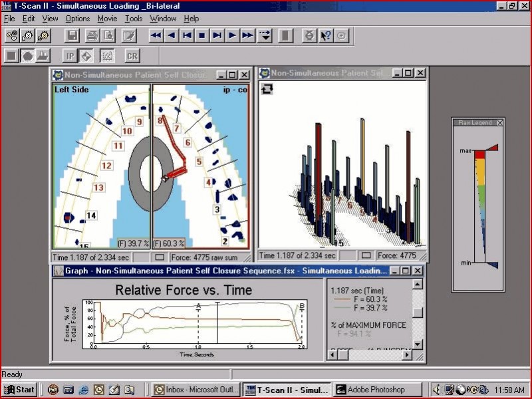Click the dotted-arrow drop-down playback icon
The image size is (532, 399).
click(265, 35)
